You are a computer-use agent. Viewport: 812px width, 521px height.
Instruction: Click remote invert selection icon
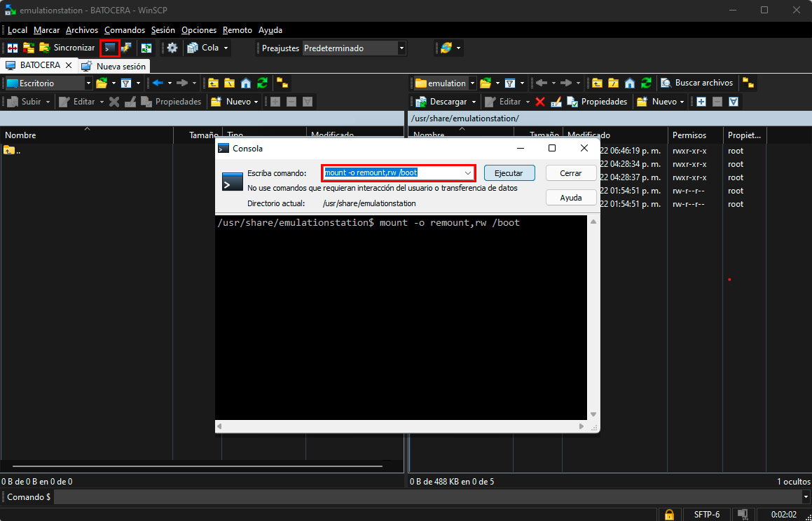coord(734,102)
